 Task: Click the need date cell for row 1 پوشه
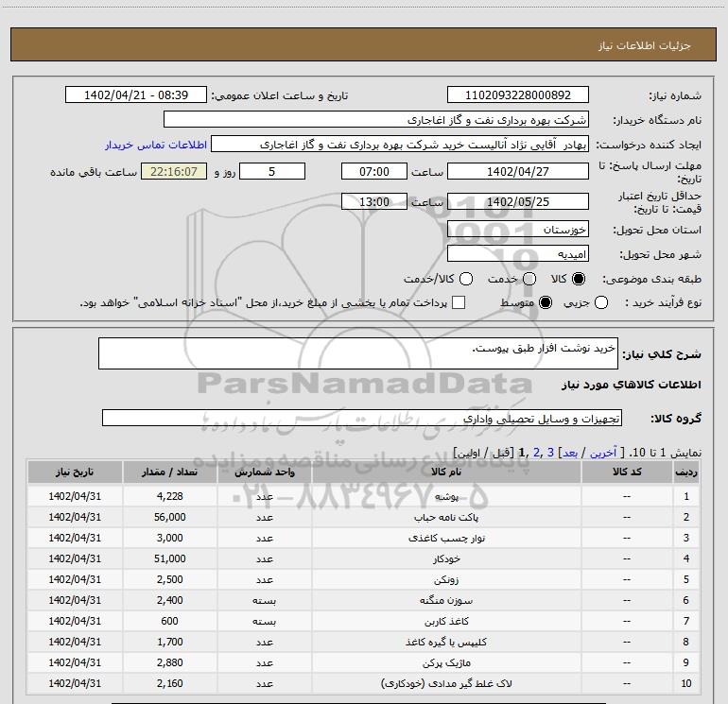(75, 496)
